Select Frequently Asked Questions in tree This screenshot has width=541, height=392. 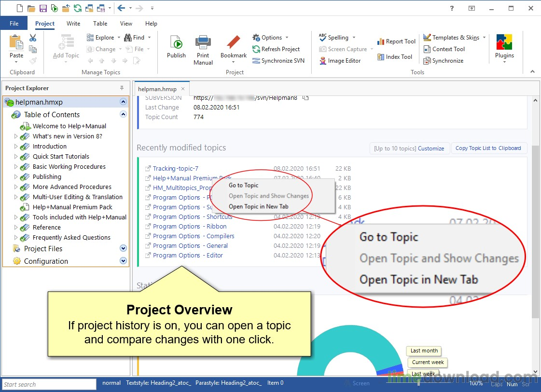tap(71, 237)
